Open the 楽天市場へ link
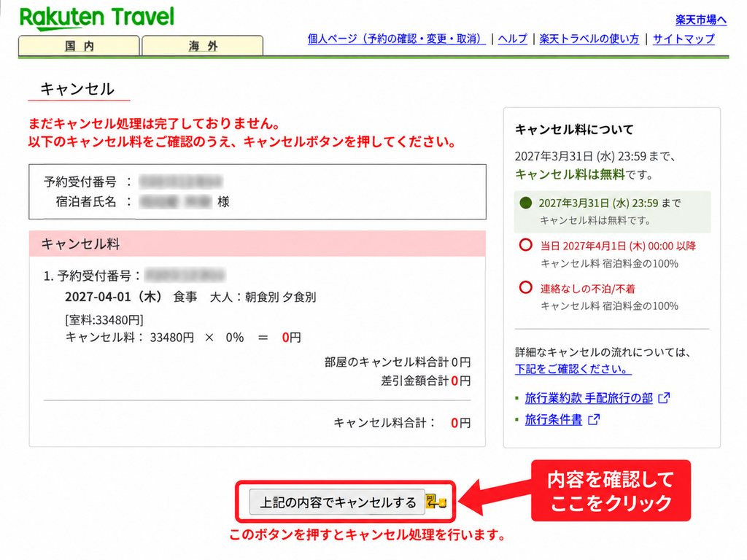This screenshot has height=560, width=747. tap(701, 20)
